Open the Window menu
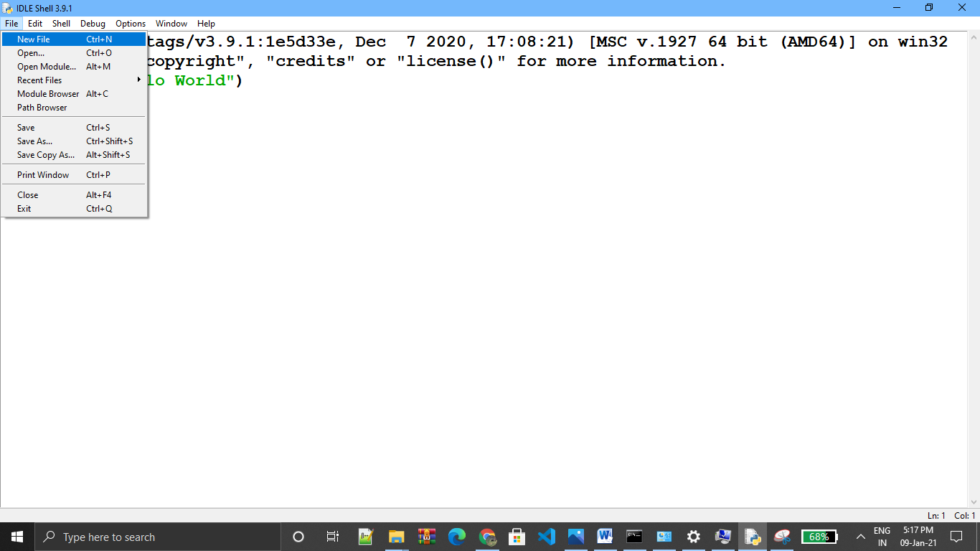The width and height of the screenshot is (980, 551). coord(171,24)
